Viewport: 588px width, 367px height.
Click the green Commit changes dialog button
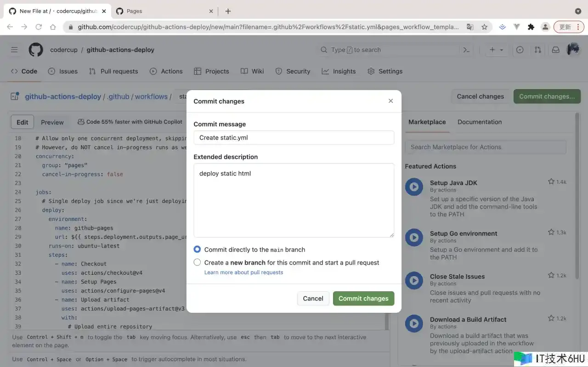[363, 299]
